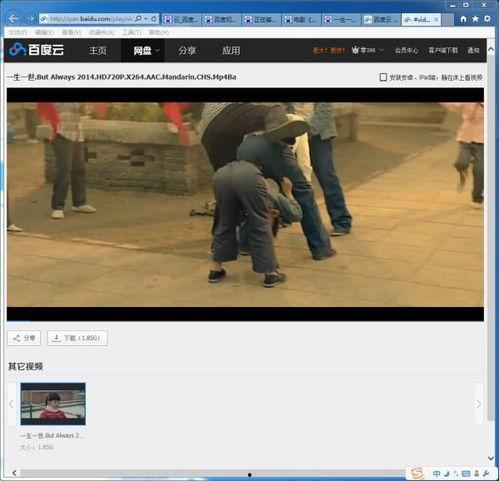This screenshot has width=499, height=481.
Task: Click the vertical scrollbar thumb
Action: point(491,239)
